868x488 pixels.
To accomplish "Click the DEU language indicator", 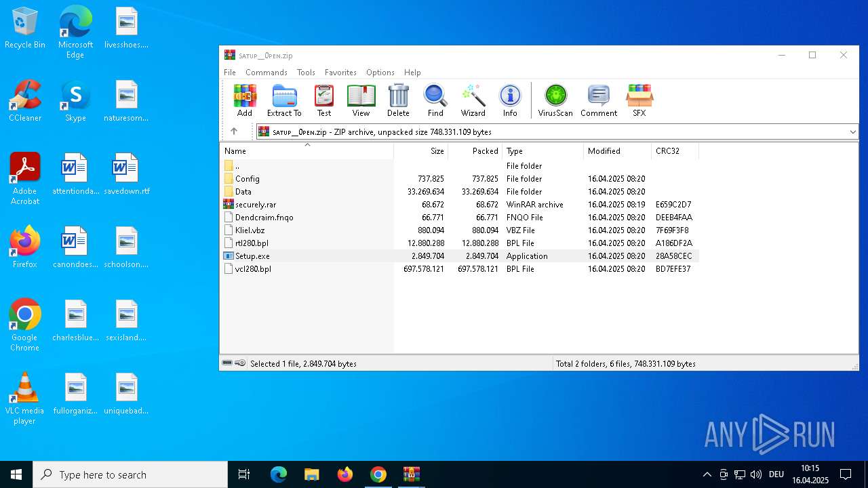I will 776,474.
